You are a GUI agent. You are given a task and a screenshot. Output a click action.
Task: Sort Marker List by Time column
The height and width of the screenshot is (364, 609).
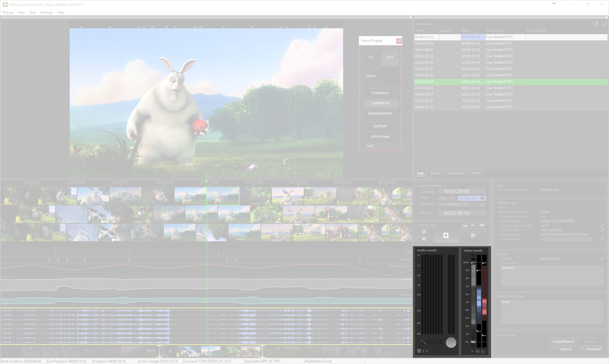click(426, 31)
